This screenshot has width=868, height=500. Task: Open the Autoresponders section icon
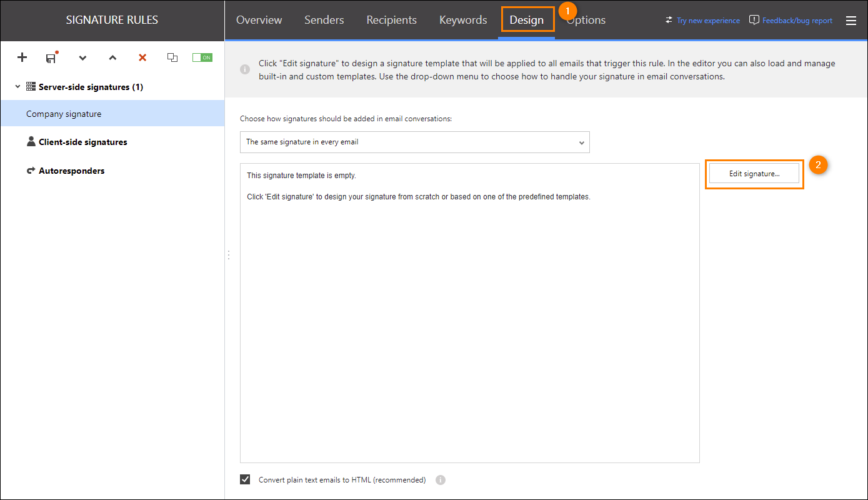(x=31, y=170)
